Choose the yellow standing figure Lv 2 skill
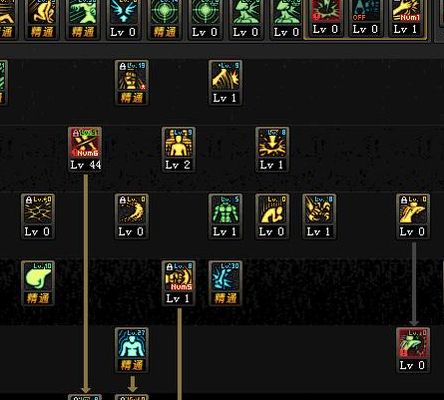 tap(179, 149)
